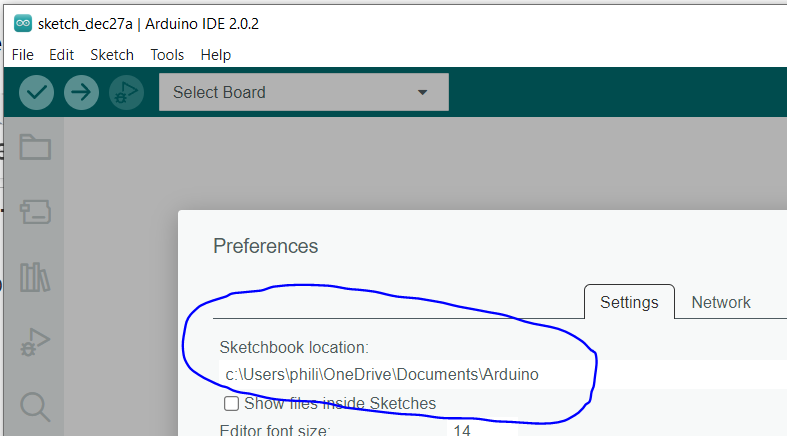Open the Tools menu
The image size is (787, 436).
click(167, 55)
